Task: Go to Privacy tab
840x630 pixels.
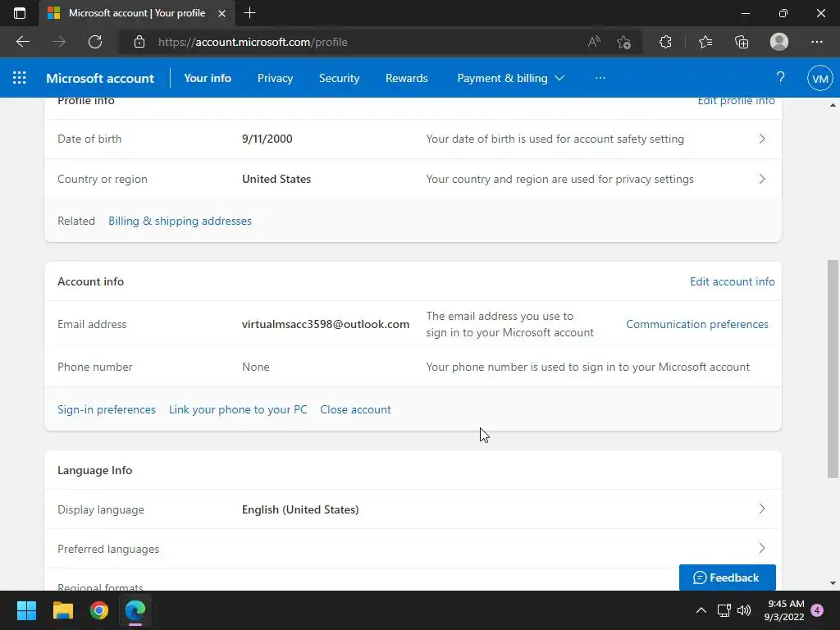Action: [276, 78]
